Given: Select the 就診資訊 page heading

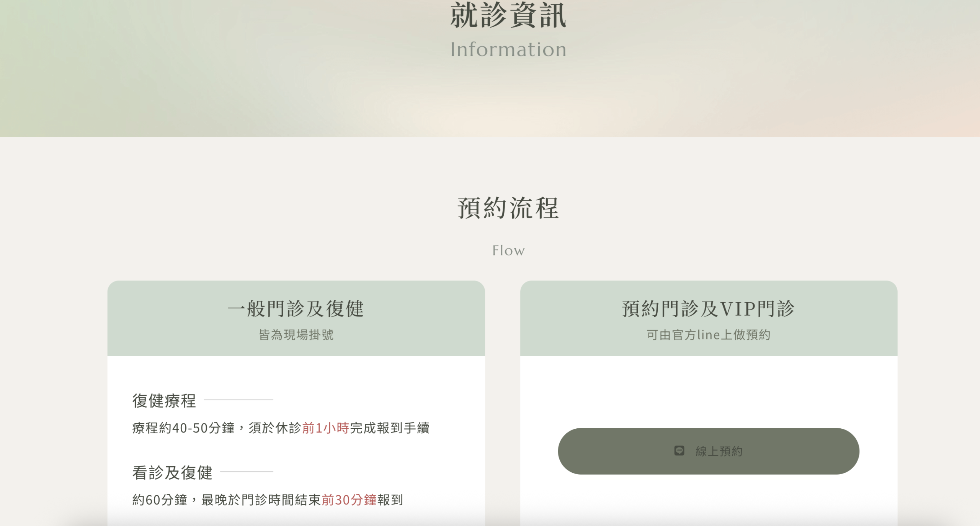Looking at the screenshot, I should [x=508, y=15].
